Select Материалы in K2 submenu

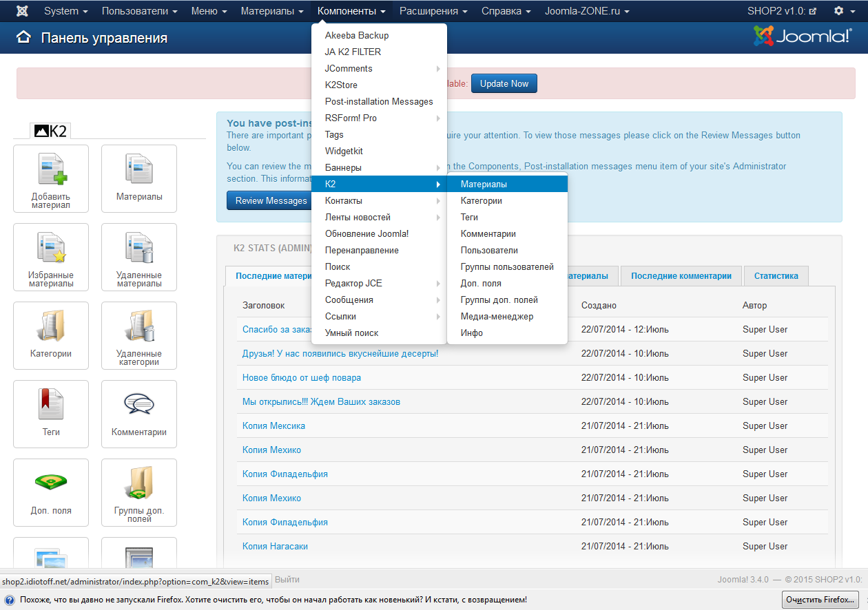pos(508,184)
